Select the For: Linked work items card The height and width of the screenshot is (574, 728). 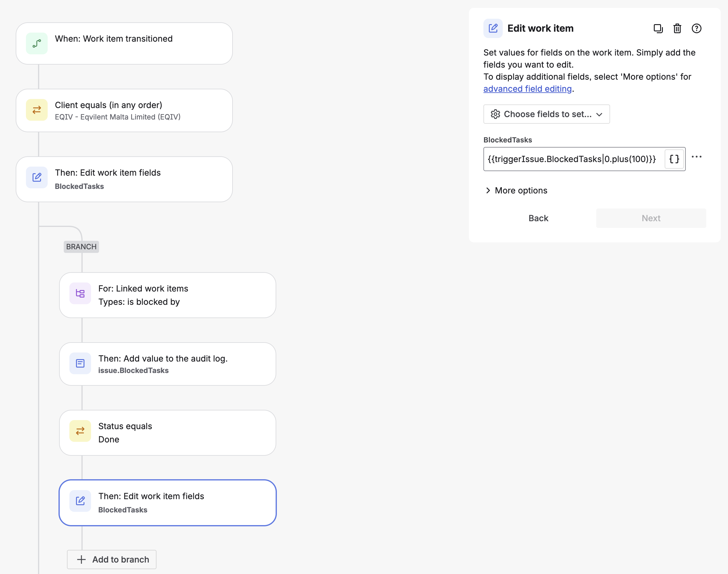coord(168,295)
